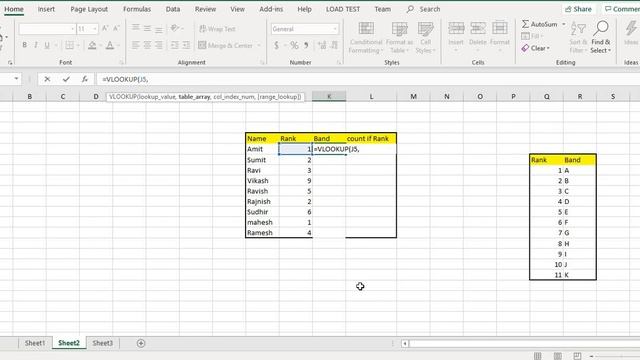Click Increase Decimal icon
This screenshot has width=640, height=360.
coord(322,45)
